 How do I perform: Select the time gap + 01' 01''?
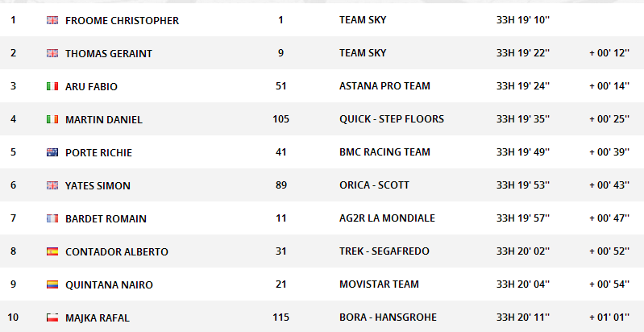[609, 317]
